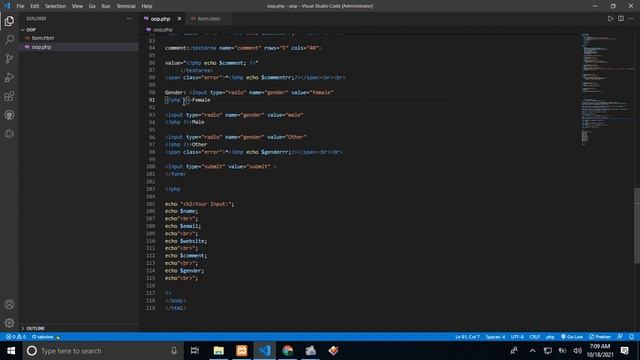Click the code minimap

[x=606, y=89]
